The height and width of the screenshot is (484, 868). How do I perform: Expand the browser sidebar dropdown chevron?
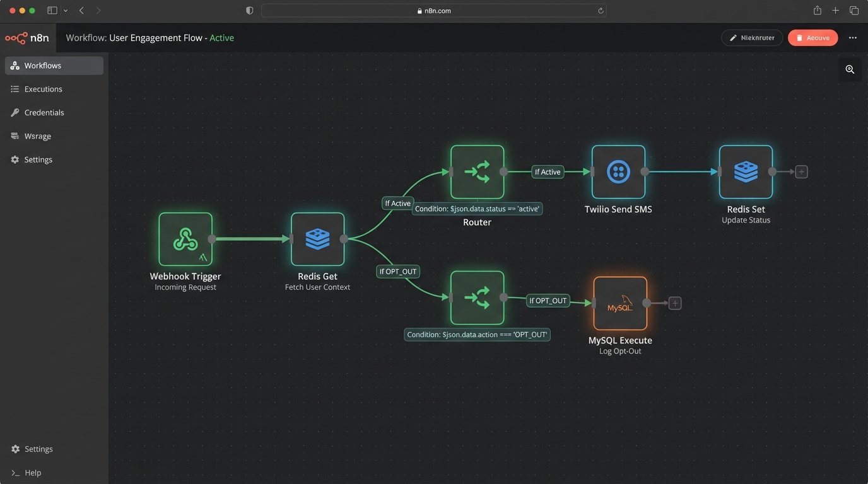pos(66,11)
